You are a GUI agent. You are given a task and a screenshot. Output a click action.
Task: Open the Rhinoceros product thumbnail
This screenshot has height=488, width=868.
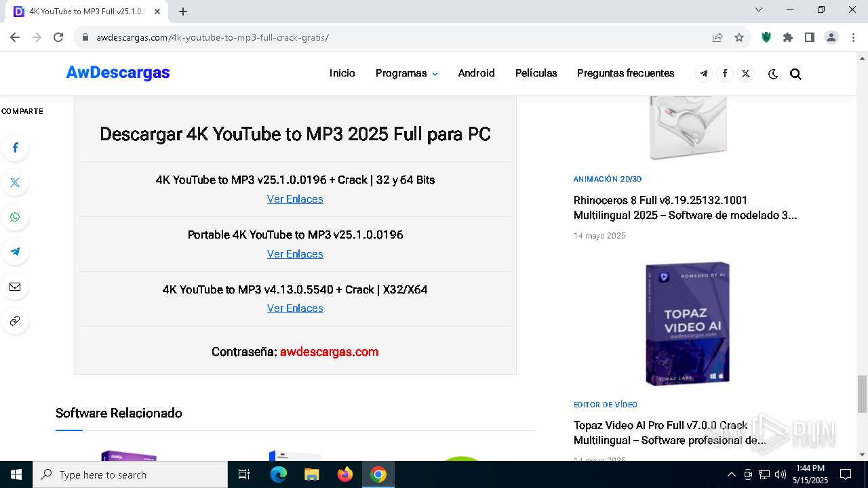coord(688,127)
